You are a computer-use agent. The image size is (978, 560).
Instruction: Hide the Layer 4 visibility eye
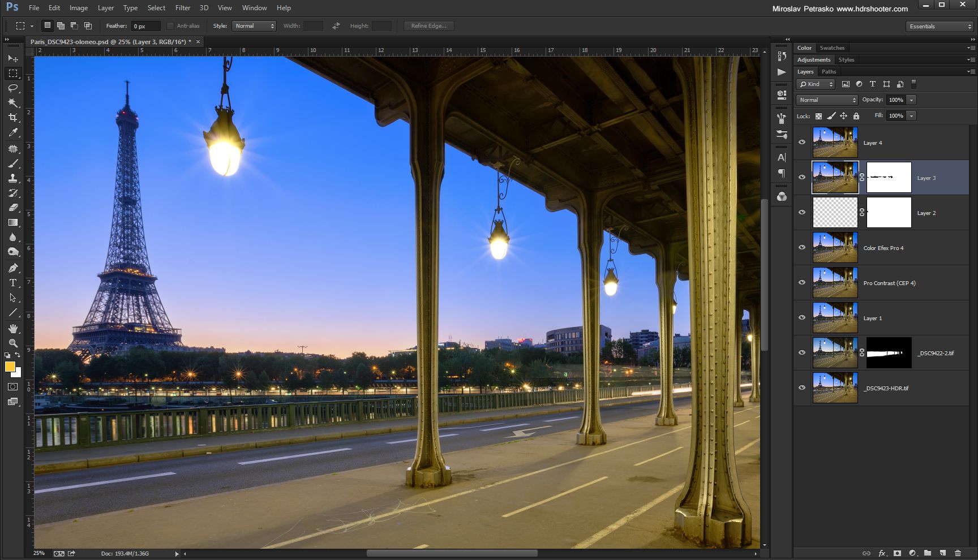802,143
